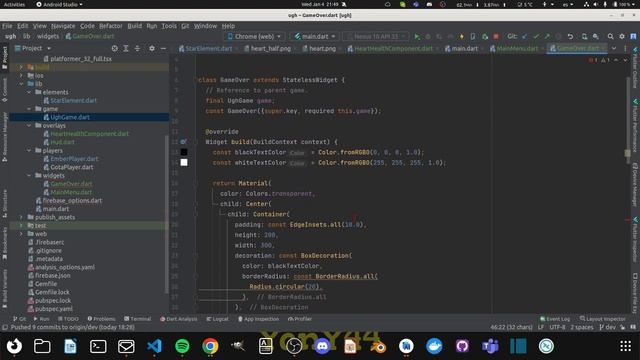Open Files manager from the dock

[42, 346]
